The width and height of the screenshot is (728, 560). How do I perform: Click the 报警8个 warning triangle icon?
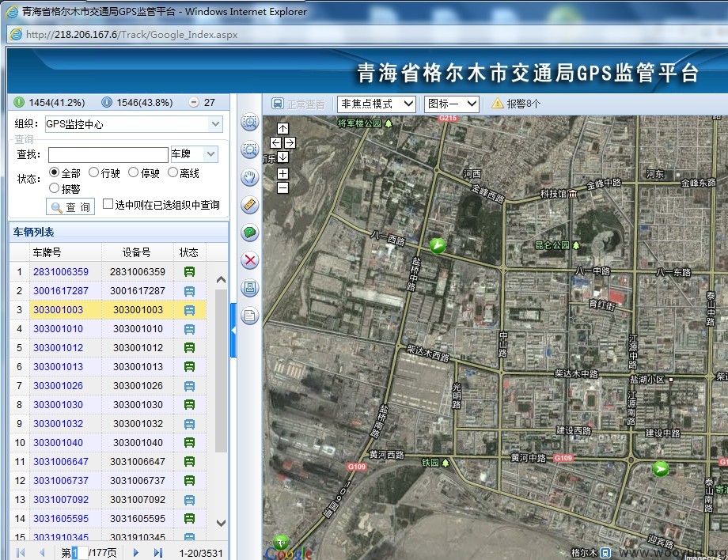click(x=497, y=104)
